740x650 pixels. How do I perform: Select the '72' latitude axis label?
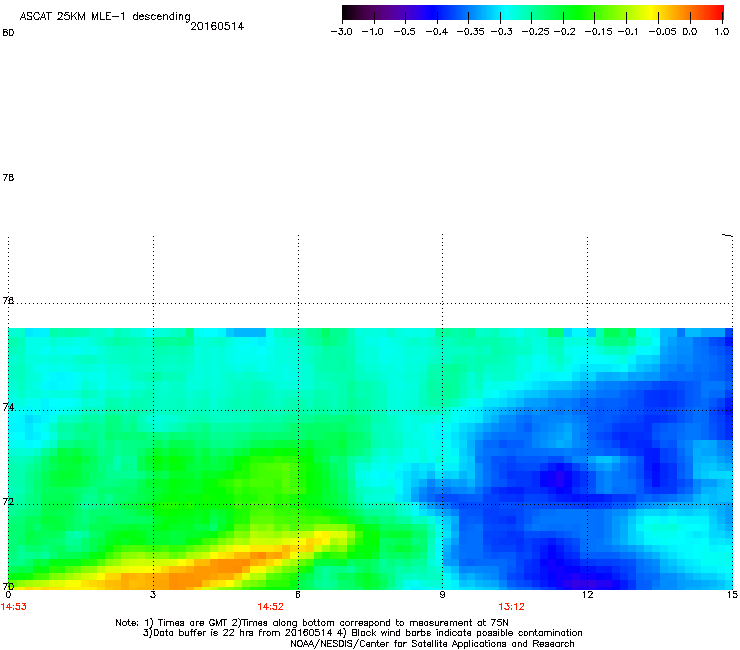8,501
